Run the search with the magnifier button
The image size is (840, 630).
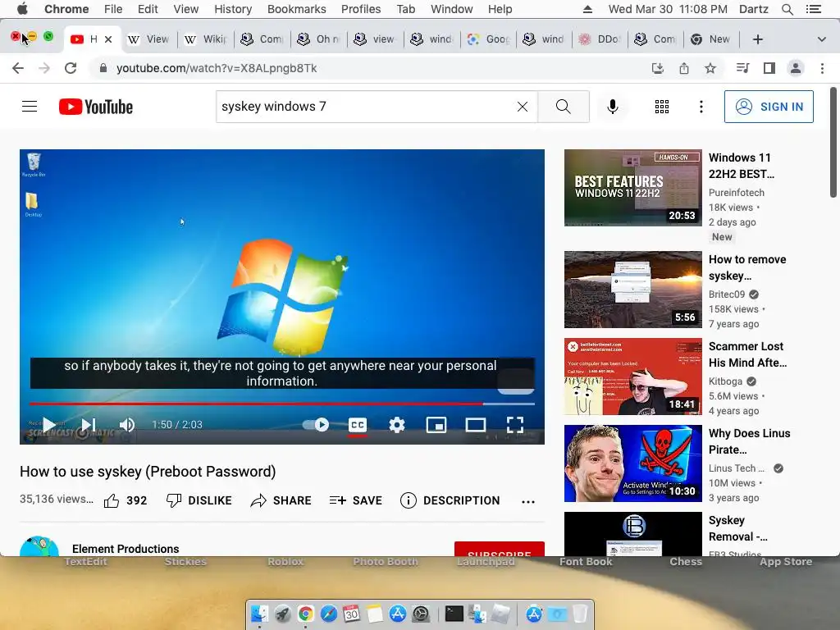click(x=563, y=107)
